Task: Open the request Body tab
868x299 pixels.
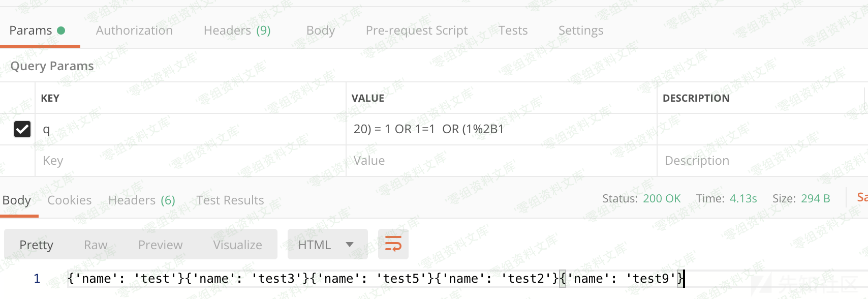Action: point(320,31)
